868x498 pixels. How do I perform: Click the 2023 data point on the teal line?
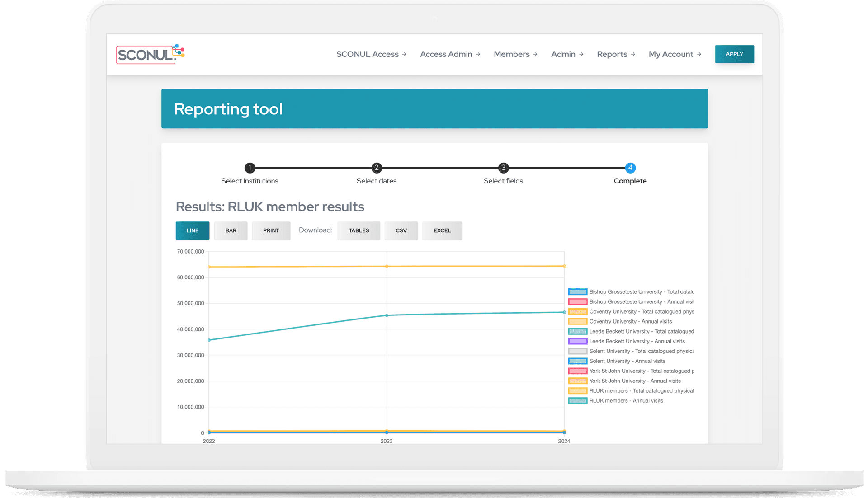387,315
